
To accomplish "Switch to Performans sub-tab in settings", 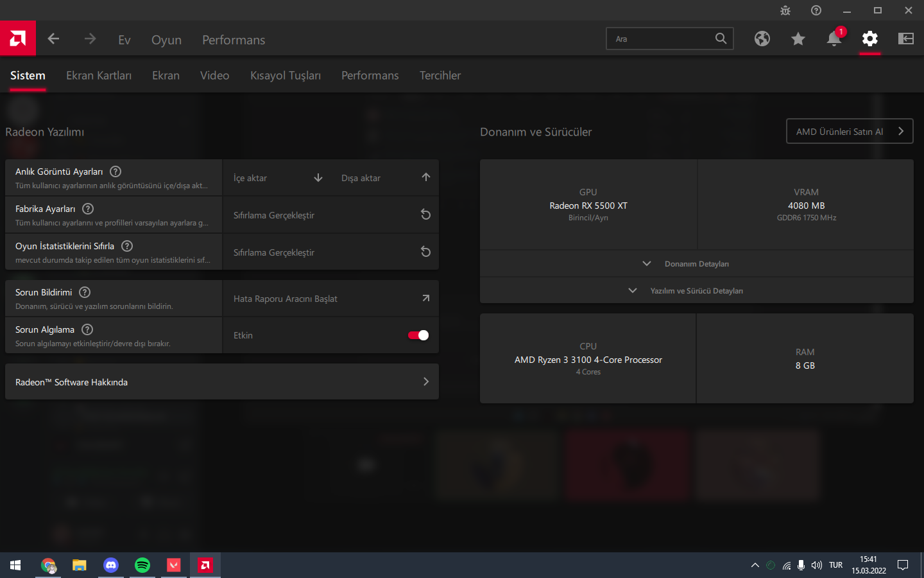I will click(370, 76).
